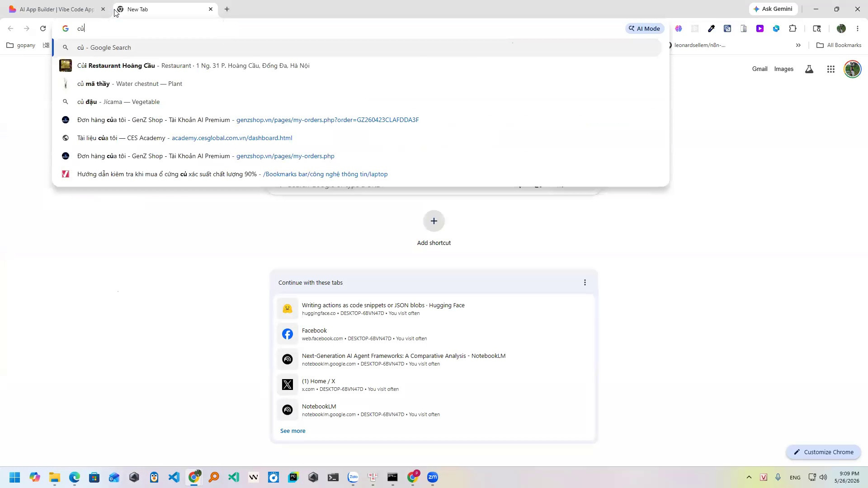This screenshot has width=868, height=488.
Task: Open Zalo from the taskbar
Action: point(353,477)
